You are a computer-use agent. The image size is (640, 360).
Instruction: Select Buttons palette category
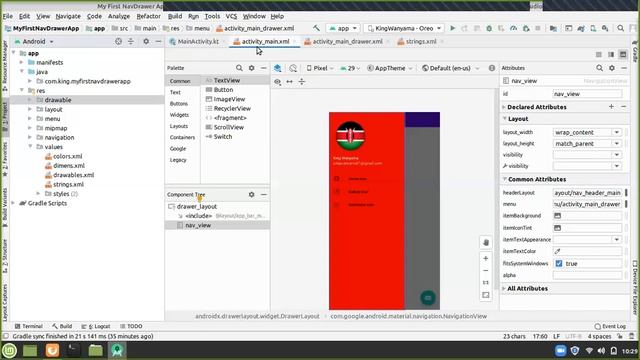click(179, 104)
